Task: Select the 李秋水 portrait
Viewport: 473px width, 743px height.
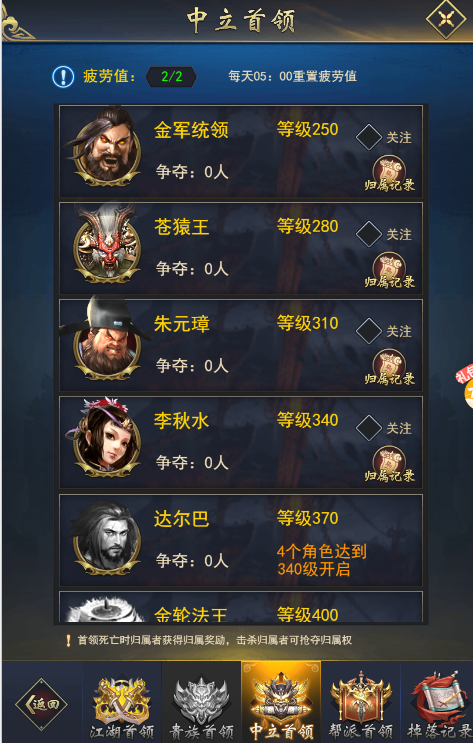Action: pyautogui.click(x=107, y=438)
